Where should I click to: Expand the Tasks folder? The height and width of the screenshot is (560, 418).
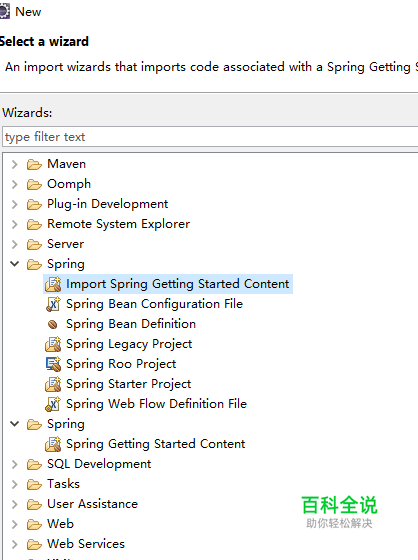coord(14,484)
